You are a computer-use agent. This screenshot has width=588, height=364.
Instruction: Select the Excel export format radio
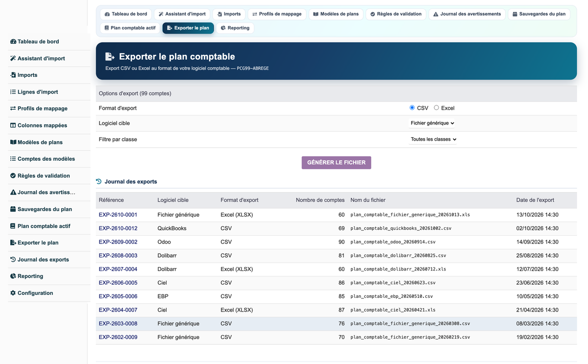click(x=436, y=108)
